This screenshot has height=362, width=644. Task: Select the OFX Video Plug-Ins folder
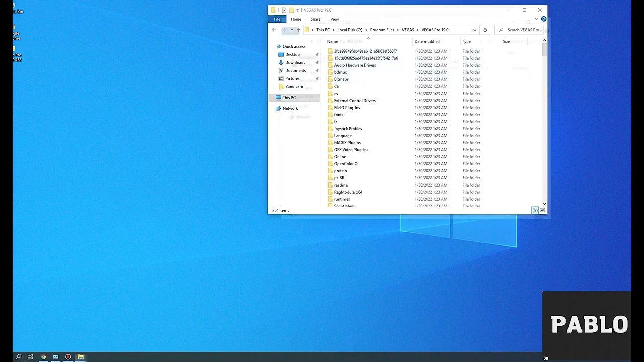(351, 150)
